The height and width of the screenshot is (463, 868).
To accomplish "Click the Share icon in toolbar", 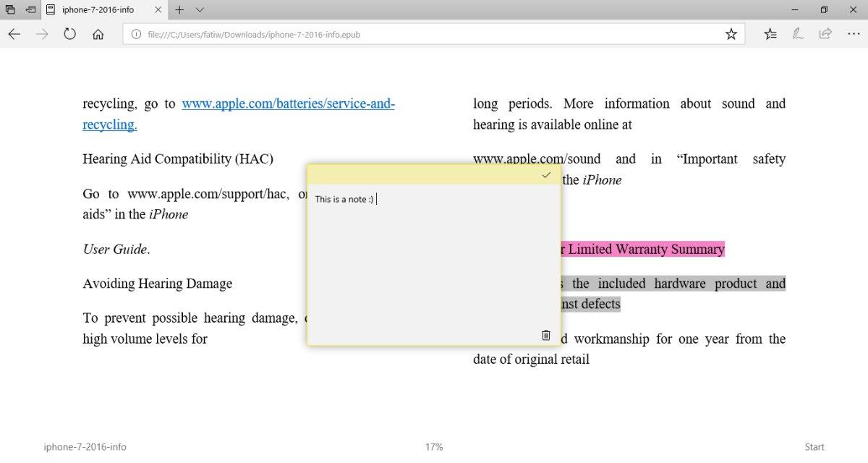I will (825, 34).
